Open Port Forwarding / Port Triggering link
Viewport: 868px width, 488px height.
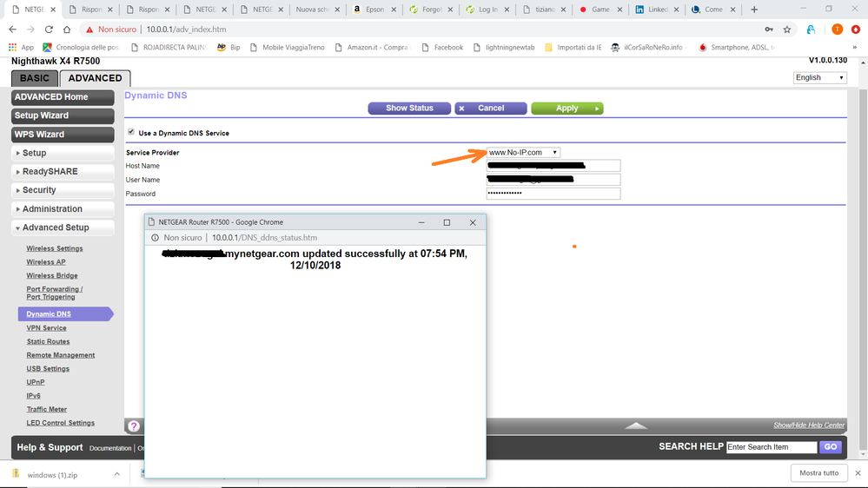(x=54, y=293)
